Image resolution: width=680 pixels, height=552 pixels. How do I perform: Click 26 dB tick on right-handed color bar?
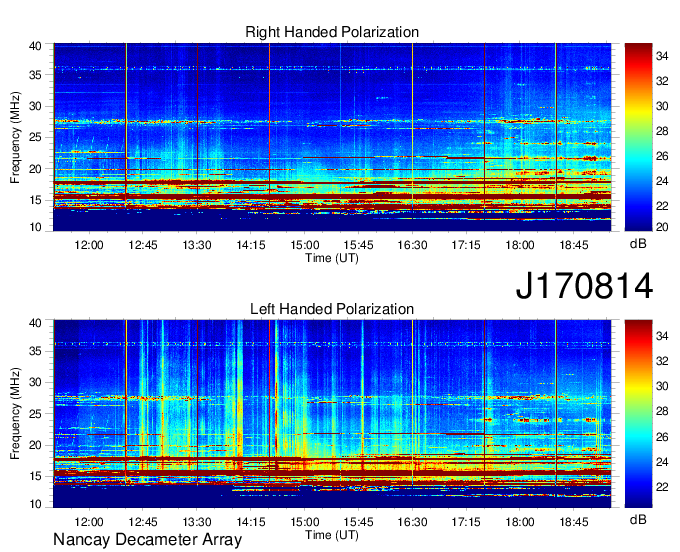662,156
